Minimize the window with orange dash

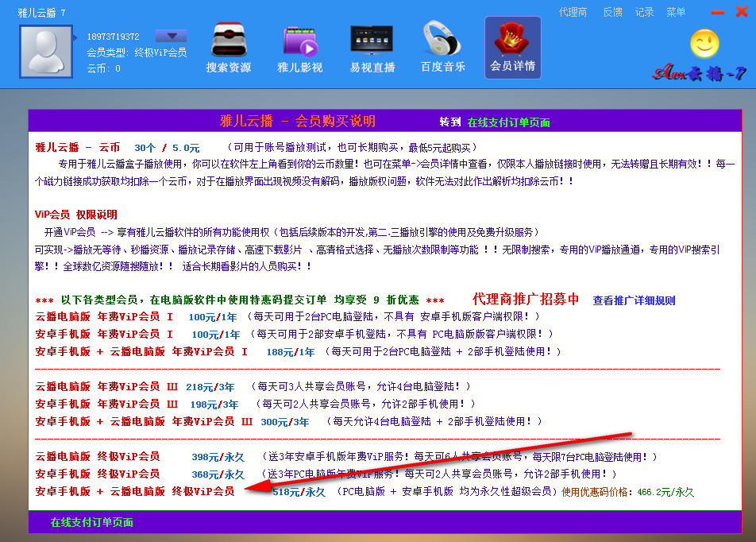(x=717, y=13)
